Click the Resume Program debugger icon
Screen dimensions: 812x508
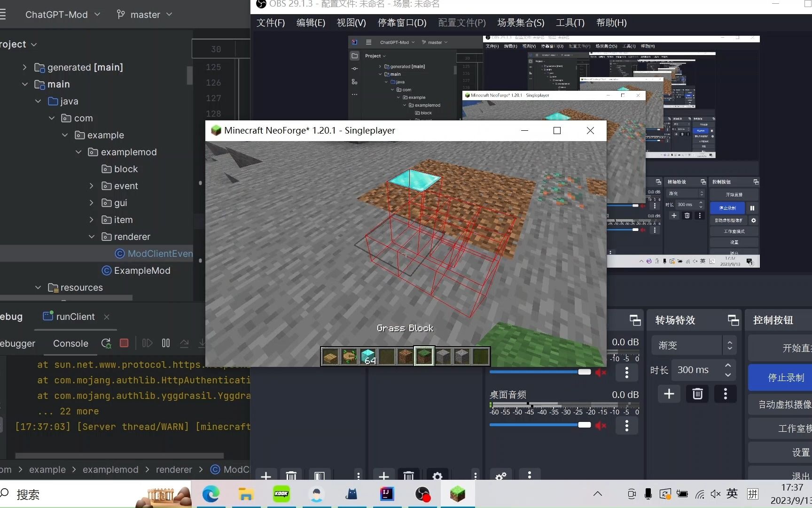coord(147,343)
